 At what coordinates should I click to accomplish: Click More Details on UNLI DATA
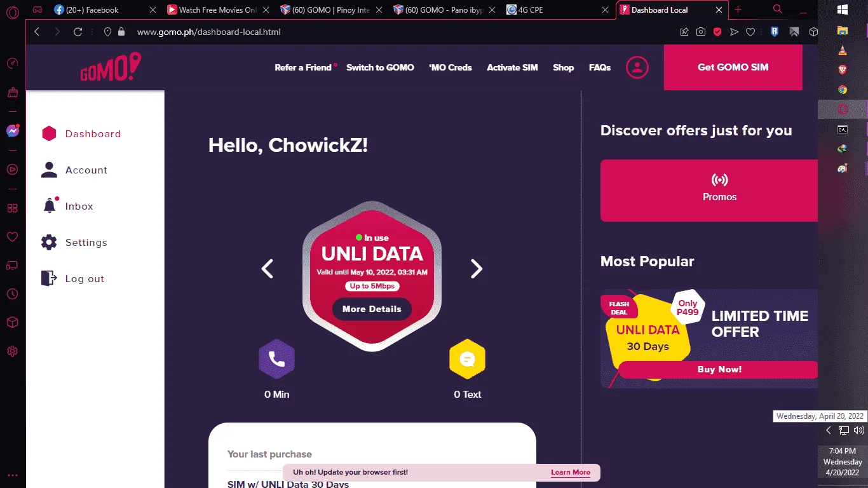372,309
